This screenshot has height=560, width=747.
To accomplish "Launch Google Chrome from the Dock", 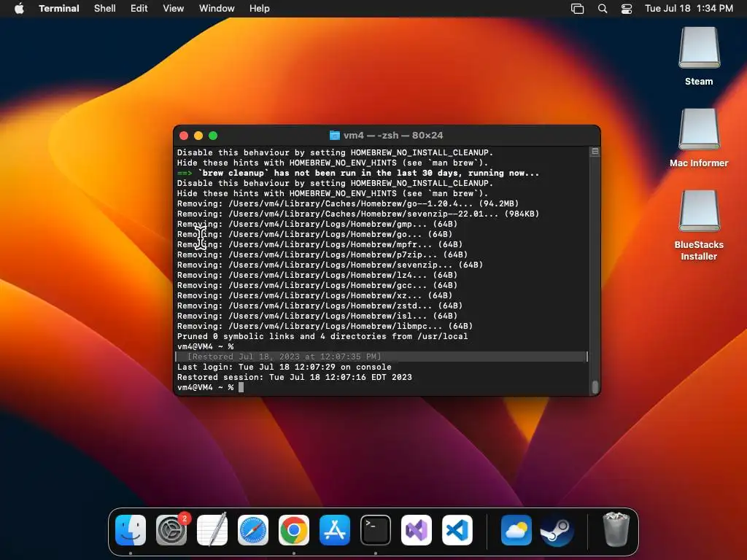I will 294,530.
